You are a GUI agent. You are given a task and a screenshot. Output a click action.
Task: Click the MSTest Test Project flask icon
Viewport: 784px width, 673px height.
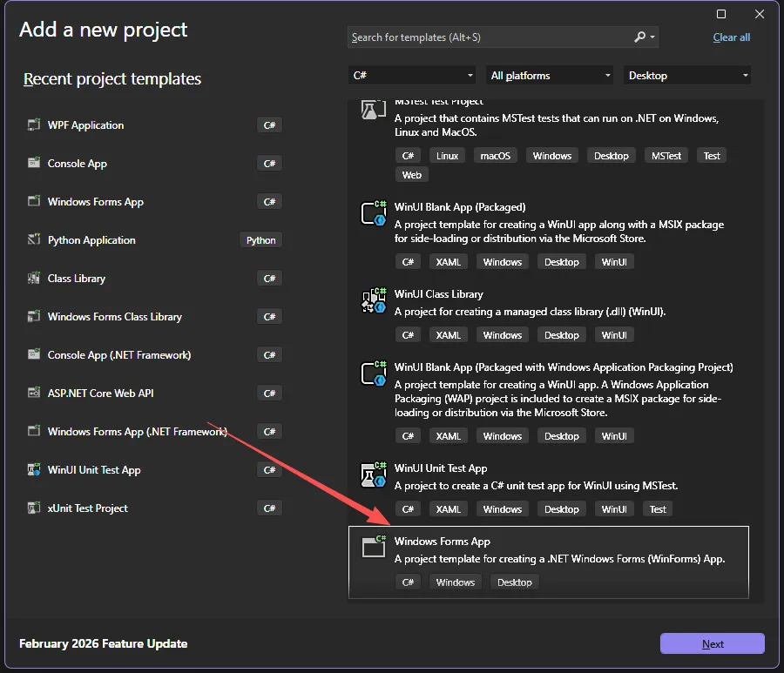[x=373, y=110]
